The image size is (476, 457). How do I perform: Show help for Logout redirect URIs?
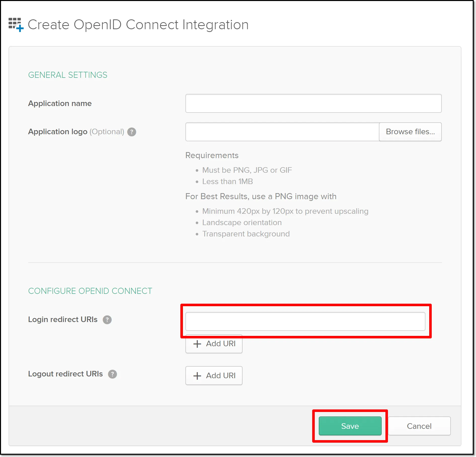112,374
